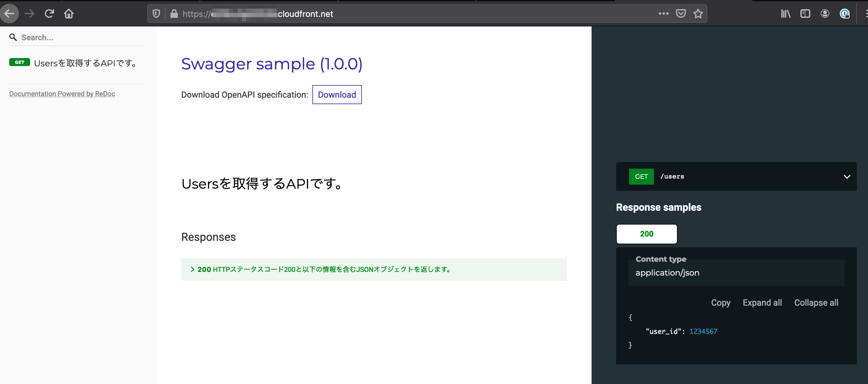Open the Firefox account icon

[825, 14]
